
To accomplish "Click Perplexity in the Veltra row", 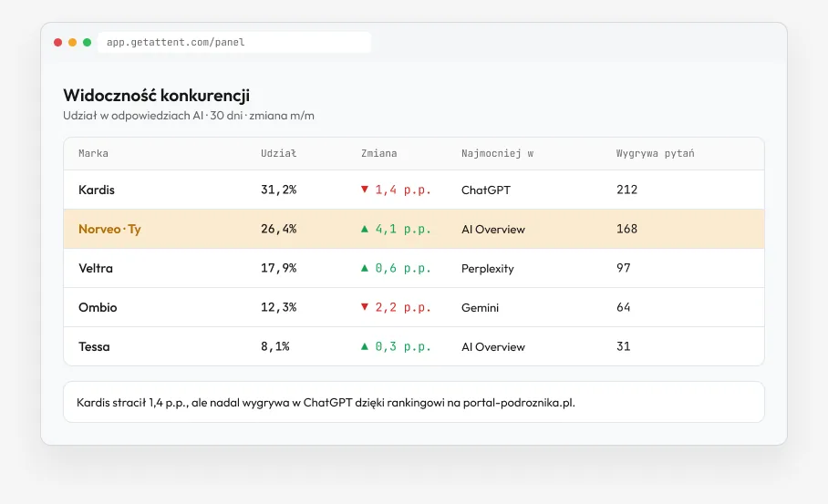I will (487, 269).
